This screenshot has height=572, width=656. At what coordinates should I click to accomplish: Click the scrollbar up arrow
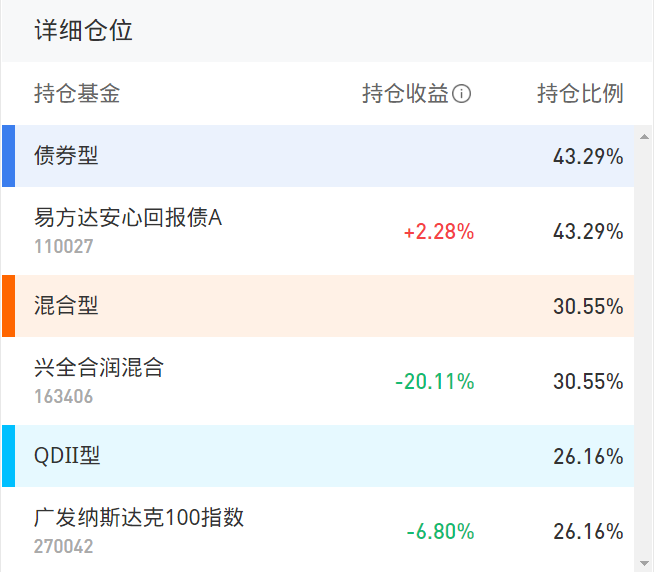(643, 134)
